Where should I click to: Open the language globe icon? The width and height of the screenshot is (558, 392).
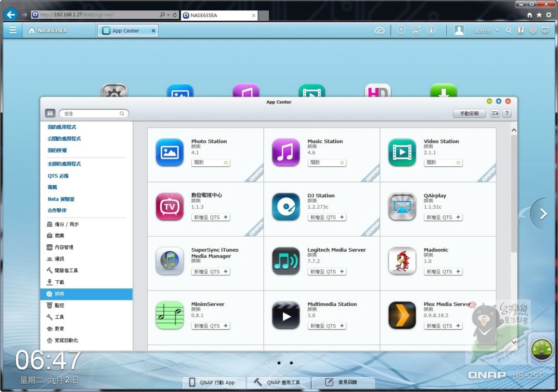click(x=533, y=31)
